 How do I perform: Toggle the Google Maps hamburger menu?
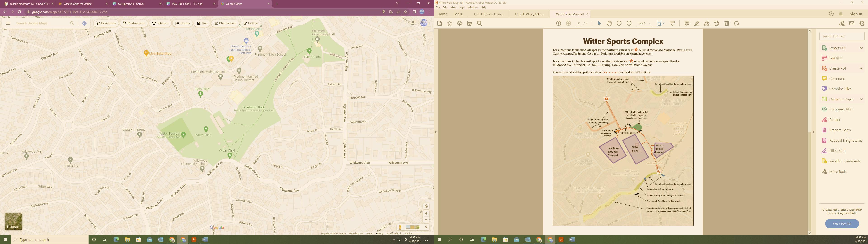8,23
